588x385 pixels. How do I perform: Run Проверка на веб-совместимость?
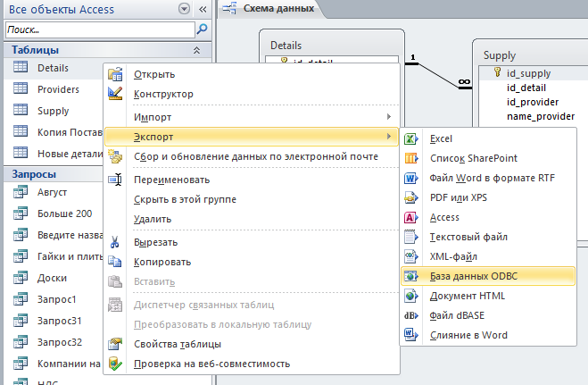click(252, 364)
